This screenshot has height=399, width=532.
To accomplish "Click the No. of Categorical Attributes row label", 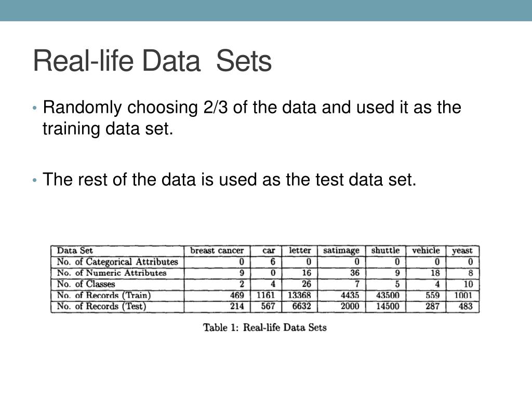I will (117, 262).
